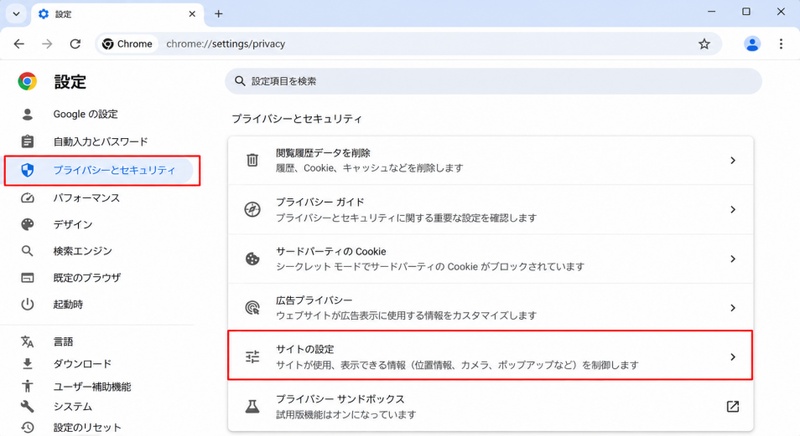Image resolution: width=800 pixels, height=436 pixels.
Task: Open 広告プライバシー row title
Action: [314, 300]
